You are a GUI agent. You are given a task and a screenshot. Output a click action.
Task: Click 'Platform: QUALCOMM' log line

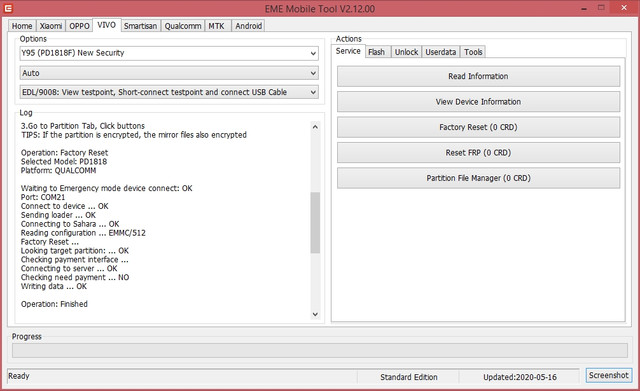[x=58, y=171]
